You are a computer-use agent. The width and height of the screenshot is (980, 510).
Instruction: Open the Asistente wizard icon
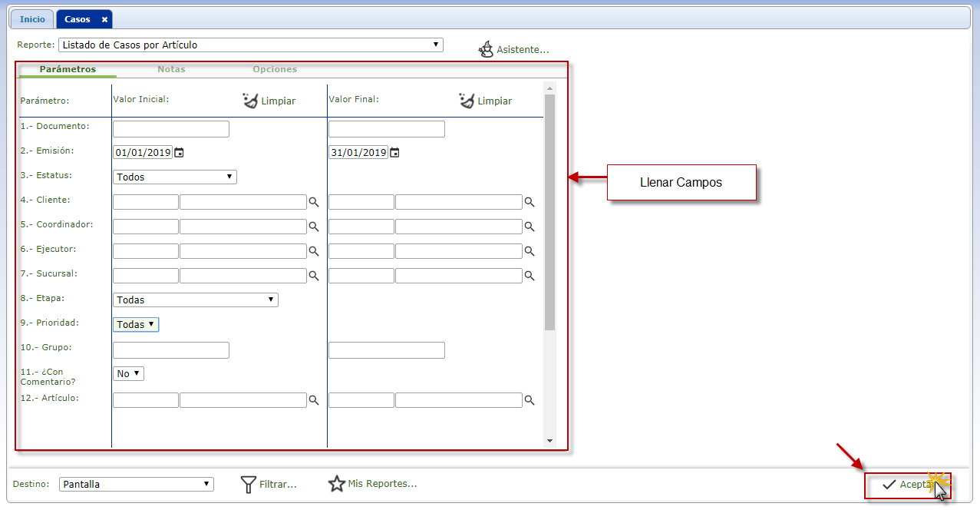484,50
